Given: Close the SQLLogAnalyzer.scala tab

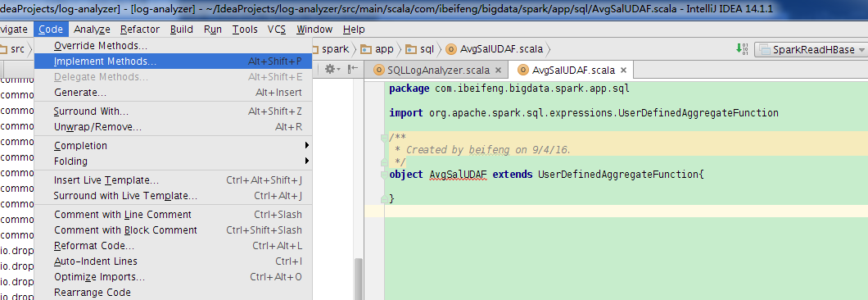Looking at the screenshot, I should tap(498, 70).
